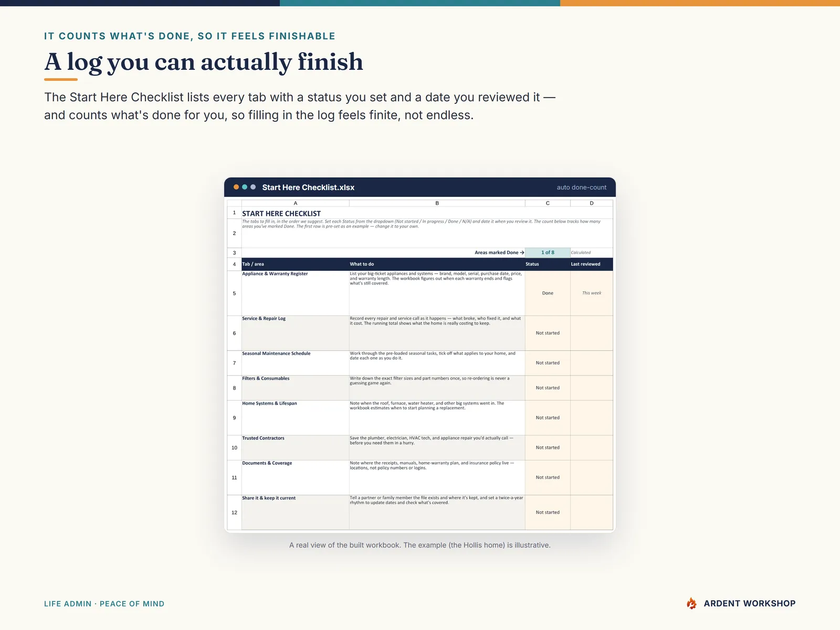This screenshot has width=840, height=630.
Task: Click the gray window dot in title bar
Action: [x=253, y=187]
